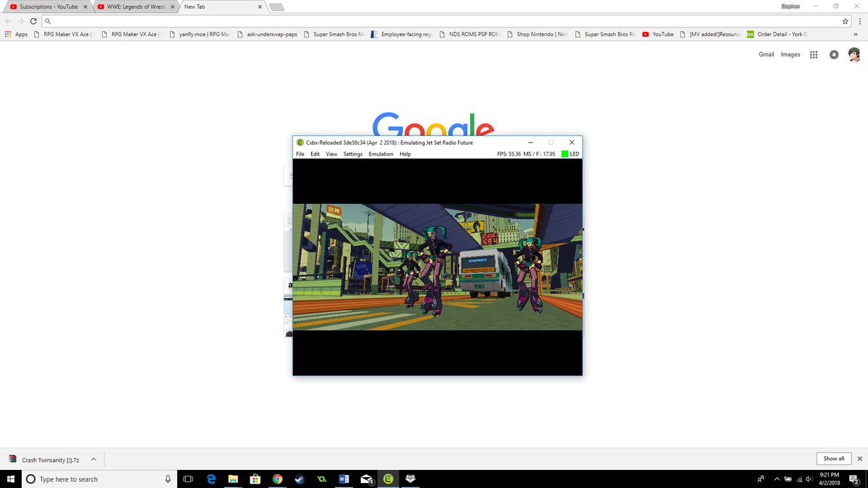Open the yanfly.moe bookmark

coord(199,34)
